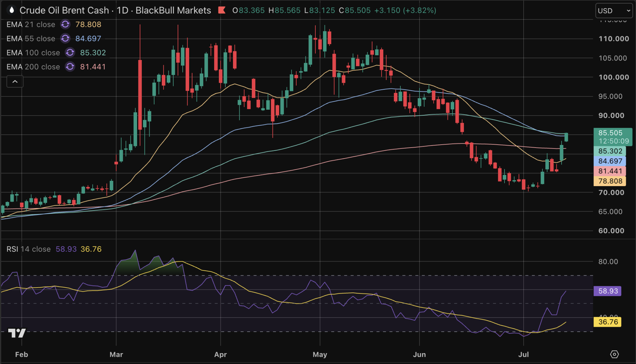This screenshot has height=364, width=636.
Task: Select the EMA 200 close indicator label
Action: [33, 67]
